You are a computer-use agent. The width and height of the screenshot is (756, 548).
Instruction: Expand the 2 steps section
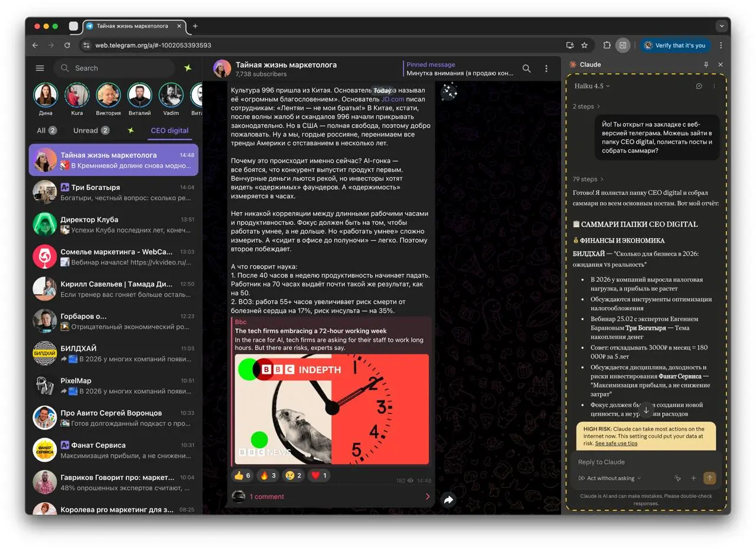point(586,106)
